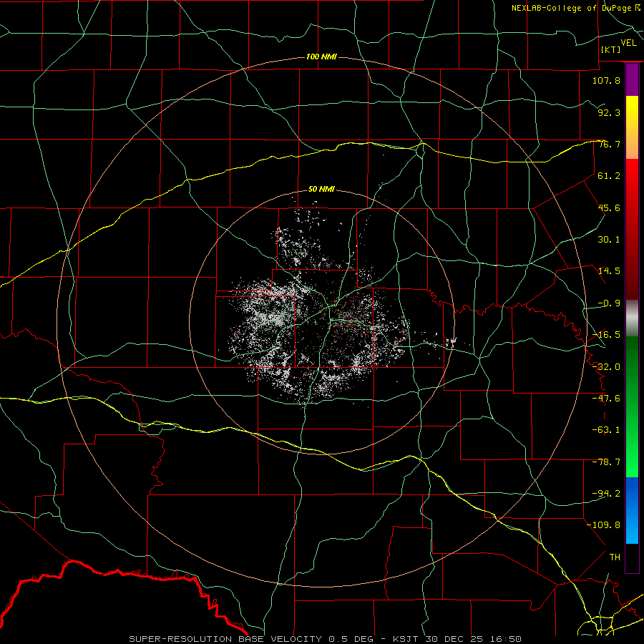Click the -32.0 velocity scale value
Screen dimensions: 644x644
(606, 367)
